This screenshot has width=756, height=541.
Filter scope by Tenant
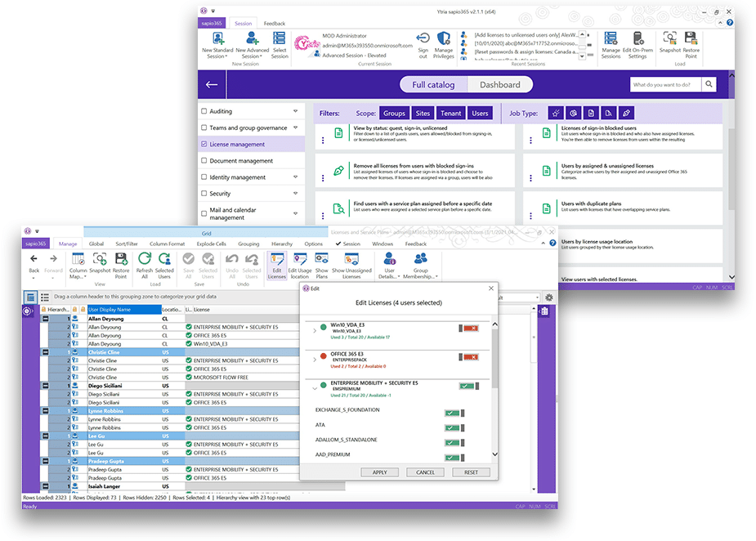(x=451, y=114)
